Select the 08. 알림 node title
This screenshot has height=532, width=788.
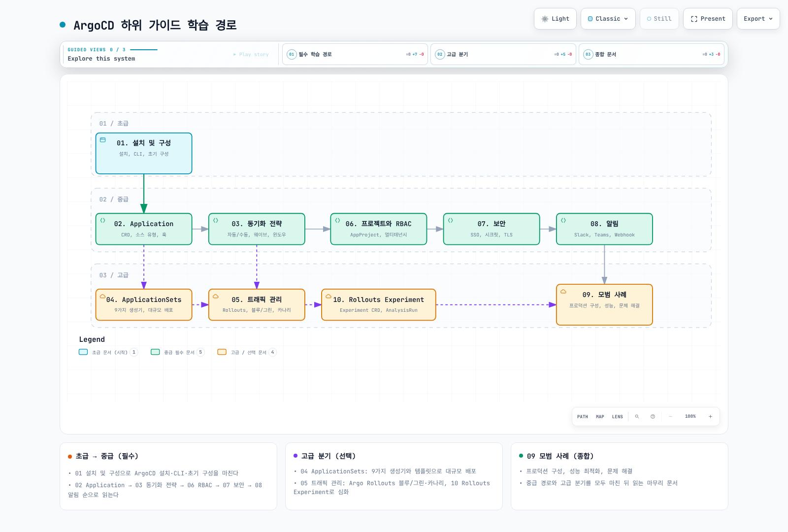[604, 224]
